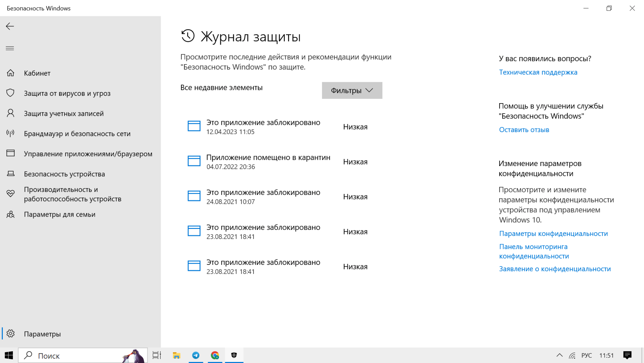
Task: Open Брандмауэр и безопасность сети section
Action: 77,134
